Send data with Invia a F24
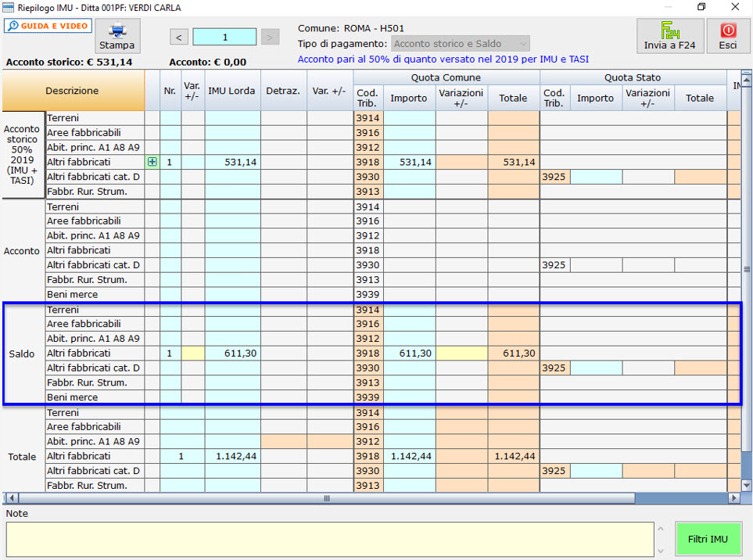This screenshot has height=560, width=753. 670,36
